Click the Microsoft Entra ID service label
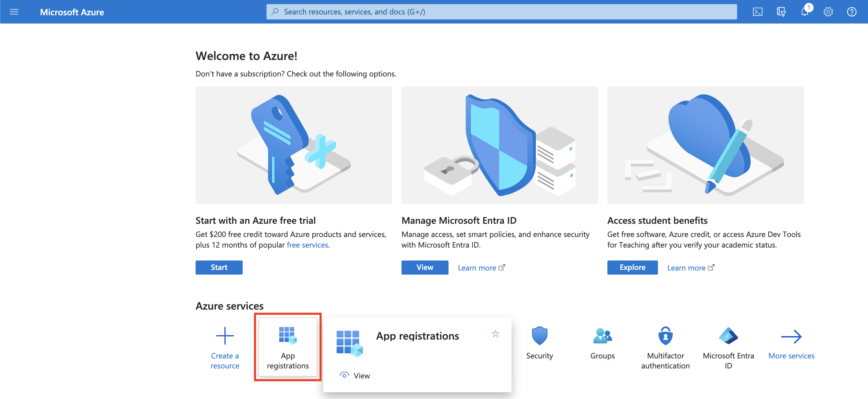This screenshot has height=399, width=868. click(x=729, y=360)
